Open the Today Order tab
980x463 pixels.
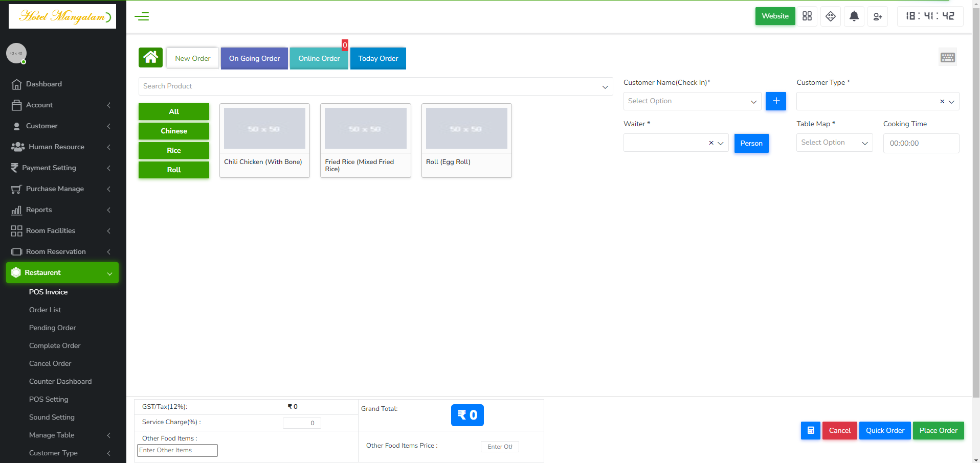point(378,58)
